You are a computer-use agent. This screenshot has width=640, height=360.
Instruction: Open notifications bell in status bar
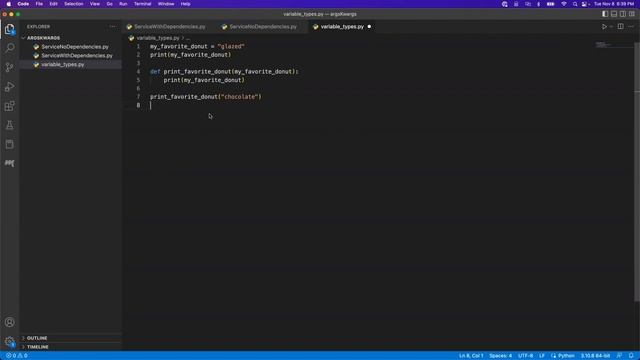click(x=631, y=356)
